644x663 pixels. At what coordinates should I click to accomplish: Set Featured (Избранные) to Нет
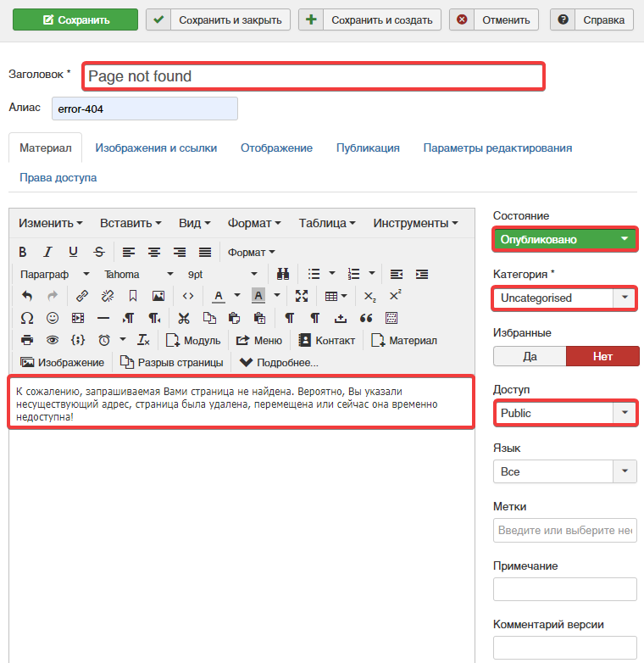pyautogui.click(x=602, y=356)
